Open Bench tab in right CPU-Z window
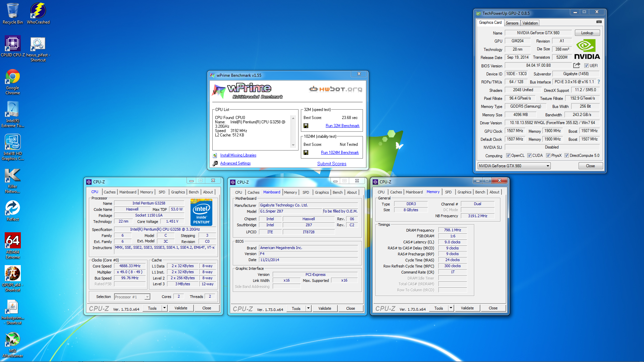 [x=480, y=192]
